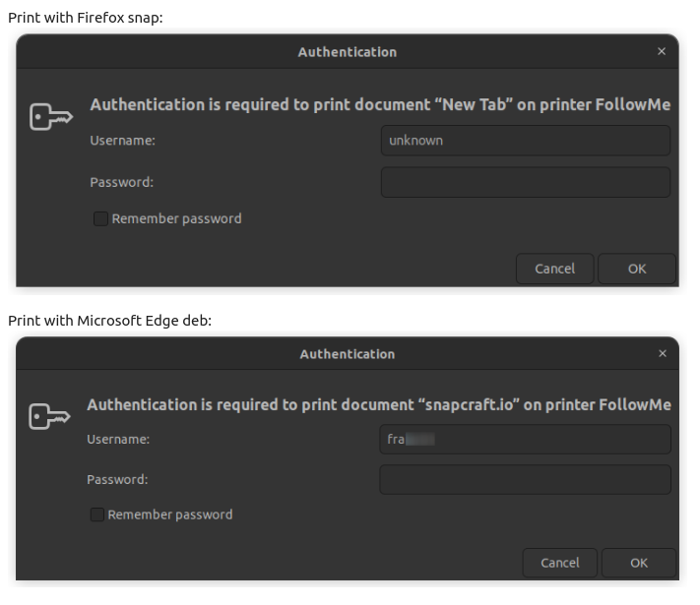The image size is (700, 605).
Task: Click the Password field in the "New Tab" dialog
Action: tap(525, 182)
